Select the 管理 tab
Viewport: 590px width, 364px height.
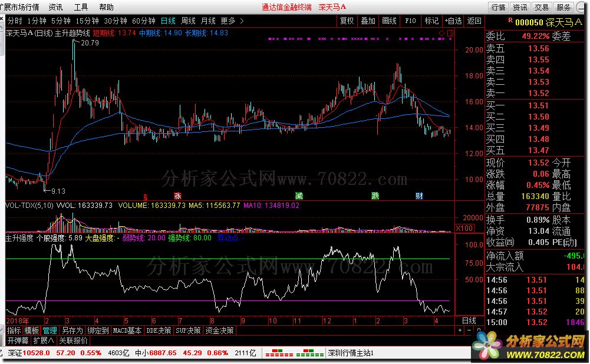[50, 330]
